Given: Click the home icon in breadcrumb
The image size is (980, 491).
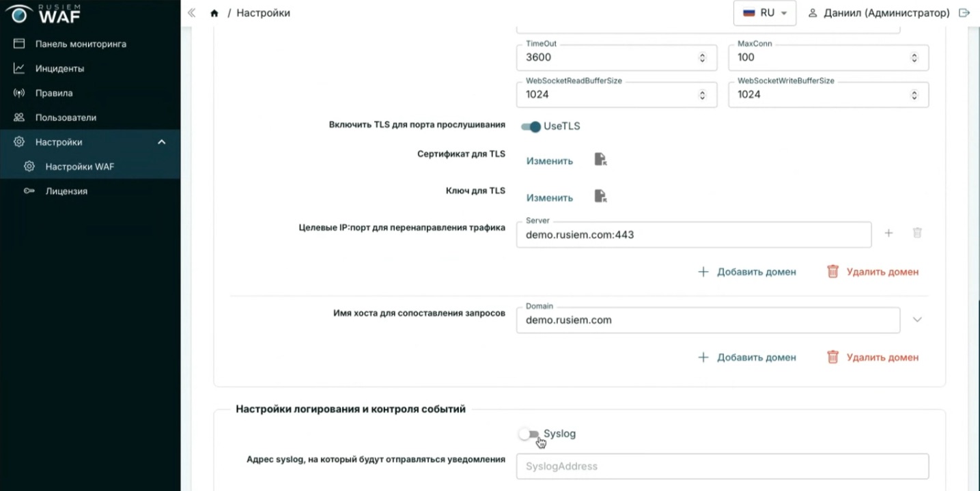Looking at the screenshot, I should coord(214,13).
